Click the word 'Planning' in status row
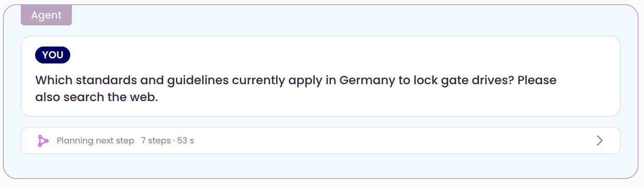Image resolution: width=644 pixels, height=187 pixels. pyautogui.click(x=75, y=141)
